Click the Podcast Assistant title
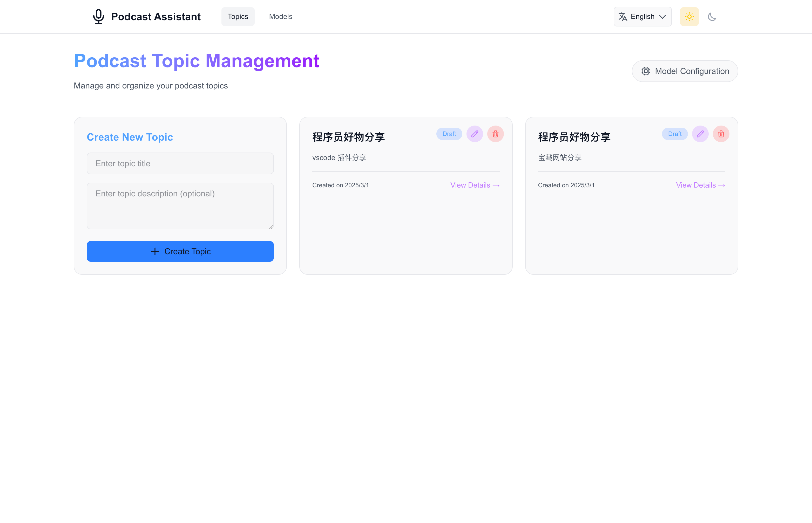Screen dimensions: 812x523 click(x=155, y=17)
